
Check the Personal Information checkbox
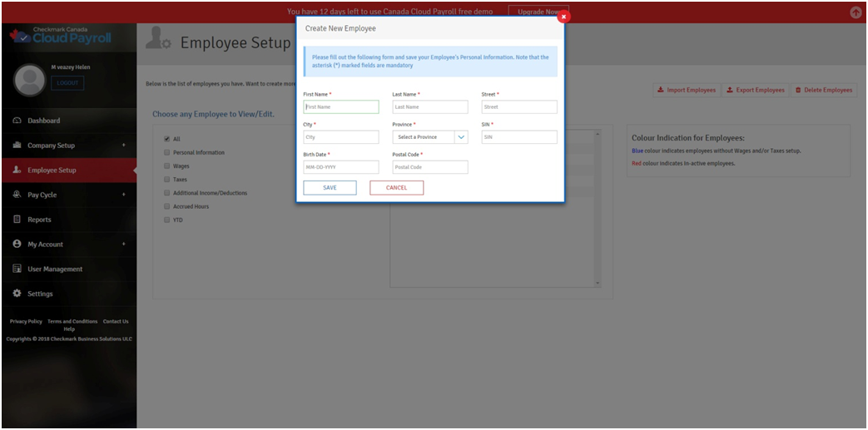[167, 152]
